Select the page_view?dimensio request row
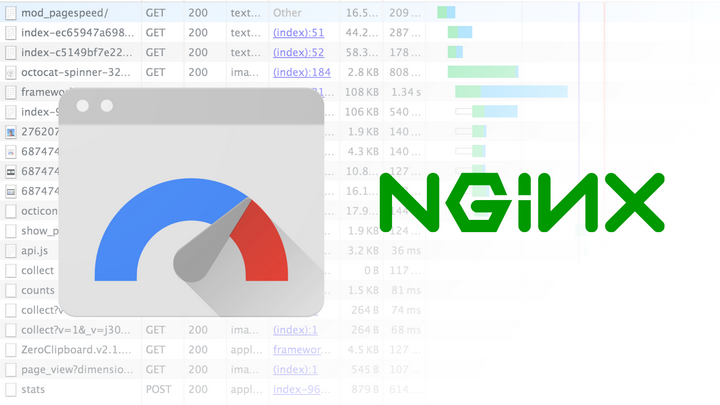 coord(75,369)
